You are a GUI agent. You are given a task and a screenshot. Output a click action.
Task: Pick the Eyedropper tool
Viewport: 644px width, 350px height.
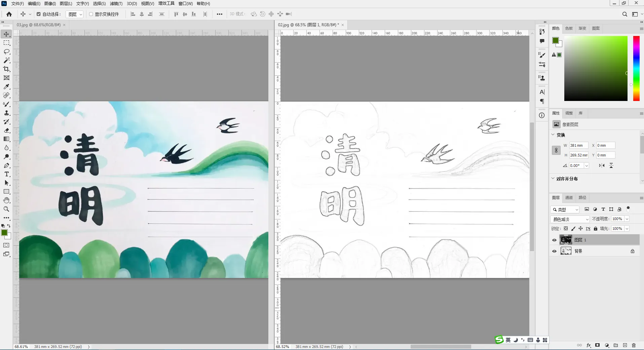pos(6,86)
